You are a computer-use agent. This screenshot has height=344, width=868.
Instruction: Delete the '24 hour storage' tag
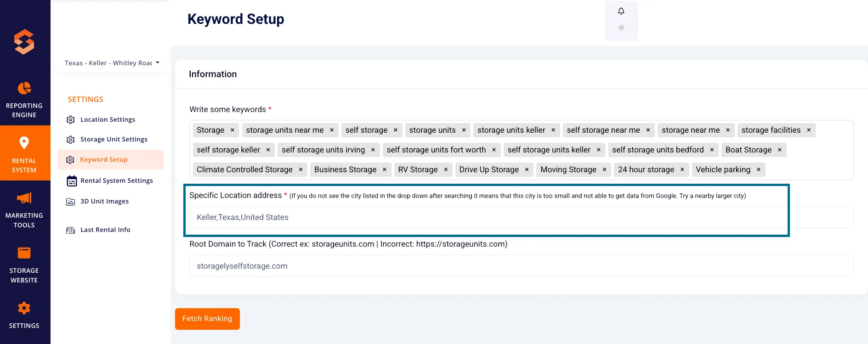click(x=682, y=169)
